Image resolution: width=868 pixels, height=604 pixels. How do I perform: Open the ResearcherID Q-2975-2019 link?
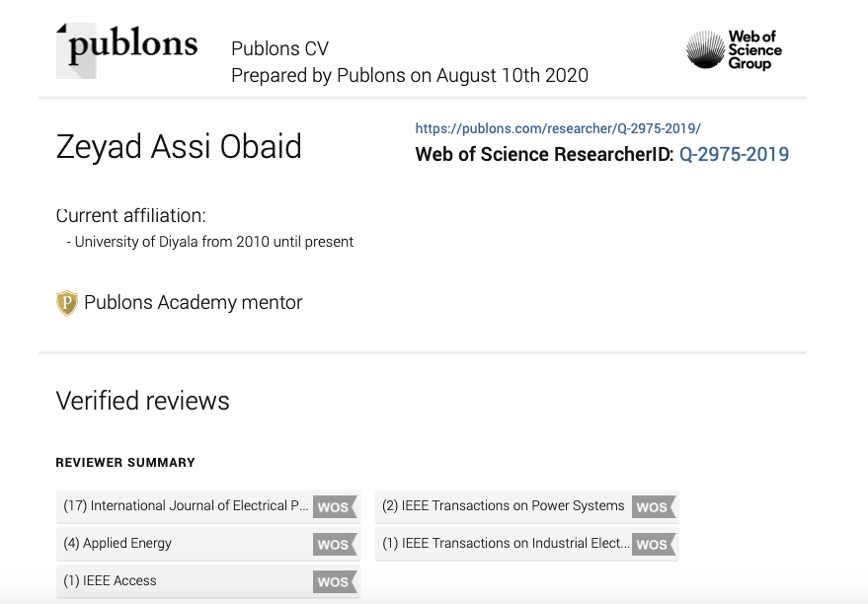point(734,154)
